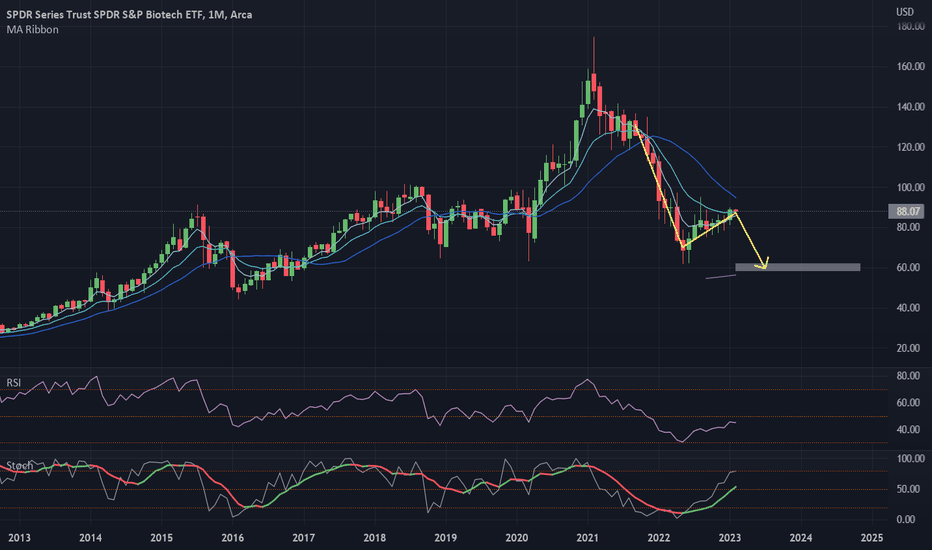Click the RSI 80.00 scale label
Screen dimensions: 932x550
pos(908,376)
